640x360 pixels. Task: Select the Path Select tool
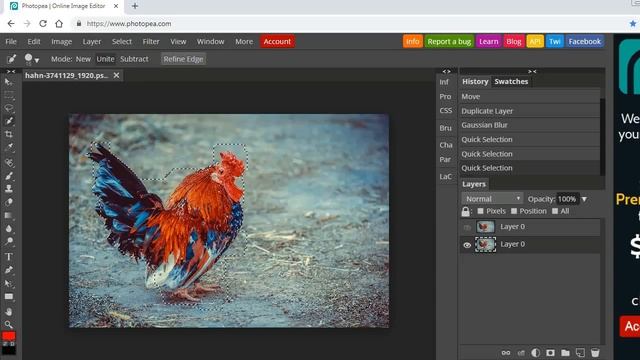[x=9, y=283]
